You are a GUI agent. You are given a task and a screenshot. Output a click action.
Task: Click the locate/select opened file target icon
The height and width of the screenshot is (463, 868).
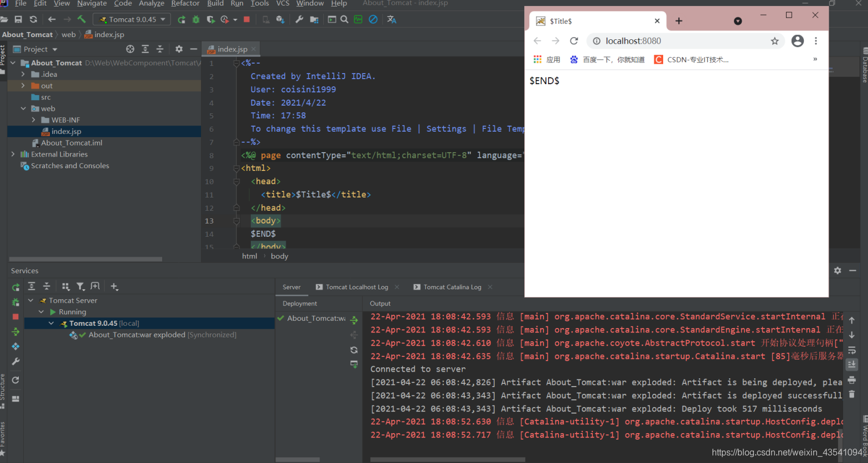(x=130, y=49)
